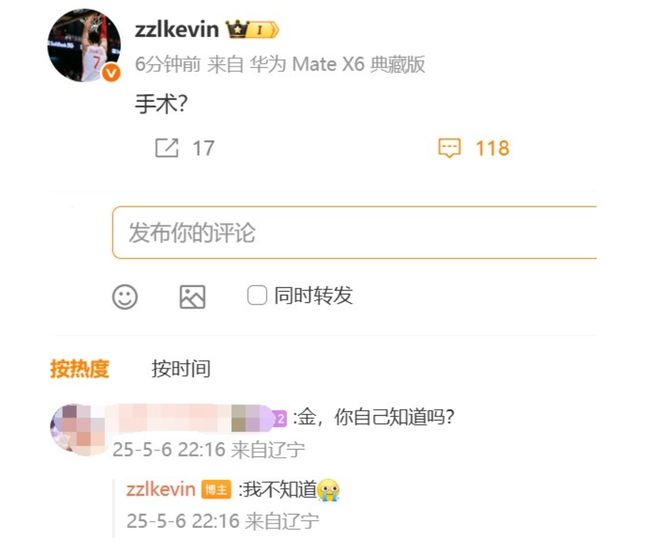This screenshot has height=558, width=660.
Task: Click the crying emoji in reply
Action: click(x=328, y=490)
